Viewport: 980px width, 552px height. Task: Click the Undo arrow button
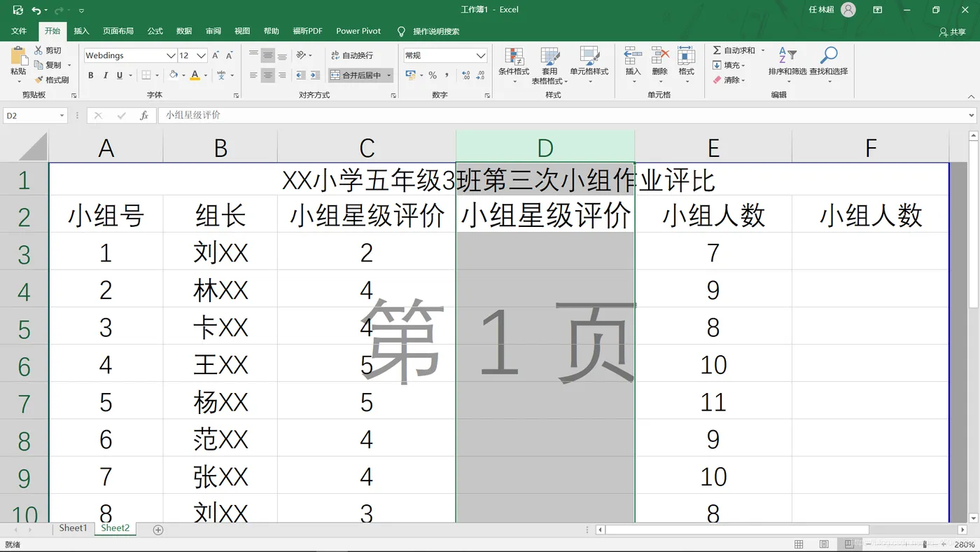[x=36, y=10]
